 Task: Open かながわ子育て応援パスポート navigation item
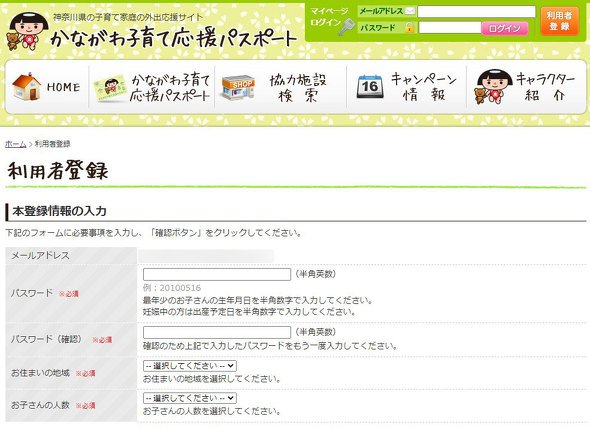pos(151,87)
